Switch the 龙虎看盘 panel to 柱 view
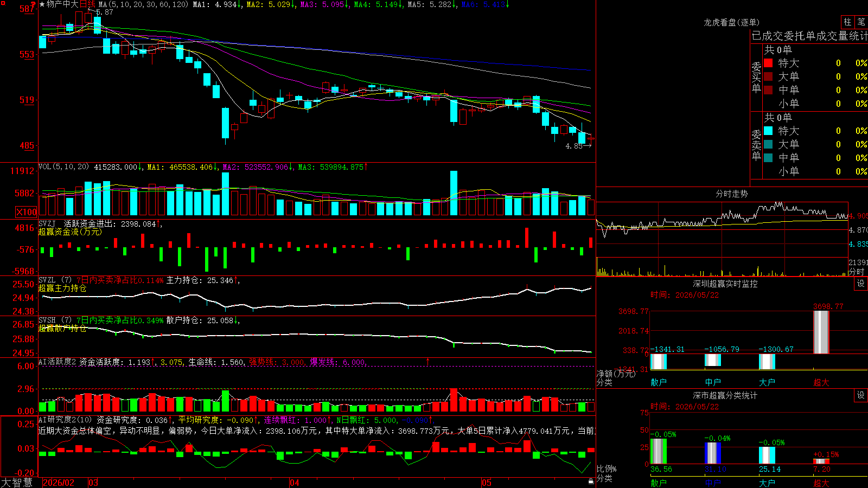Image resolution: width=868 pixels, height=488 pixels. point(847,22)
